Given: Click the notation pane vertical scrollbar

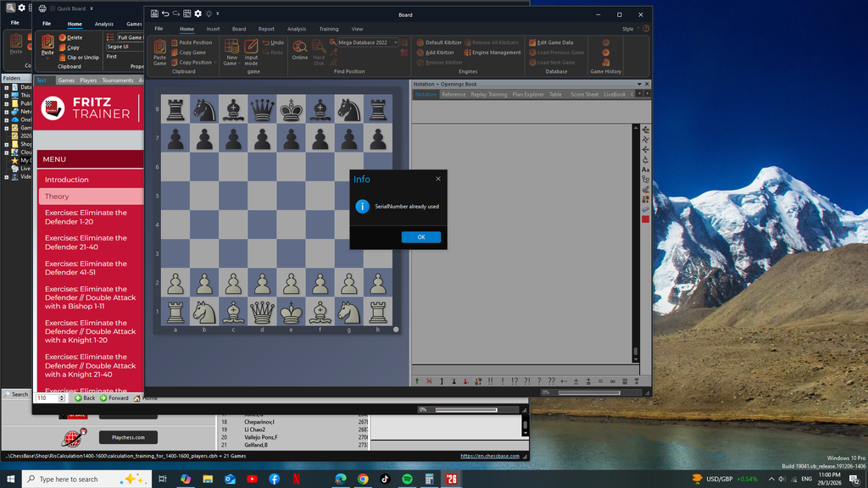Looking at the screenshot, I should tap(636, 243).
